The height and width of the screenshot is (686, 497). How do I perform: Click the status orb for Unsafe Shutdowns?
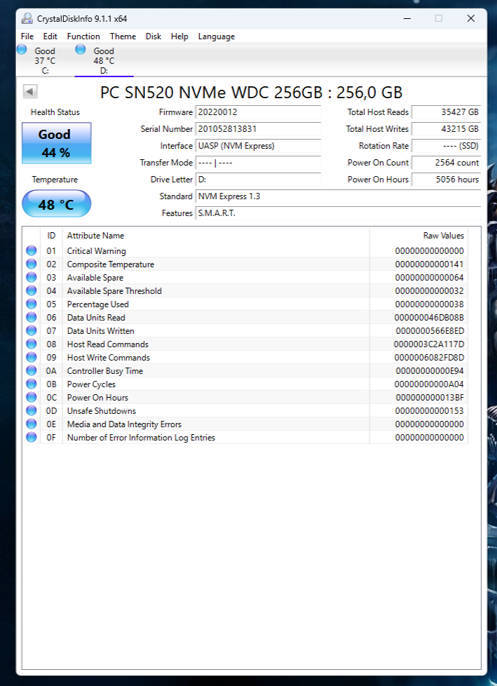[x=31, y=411]
